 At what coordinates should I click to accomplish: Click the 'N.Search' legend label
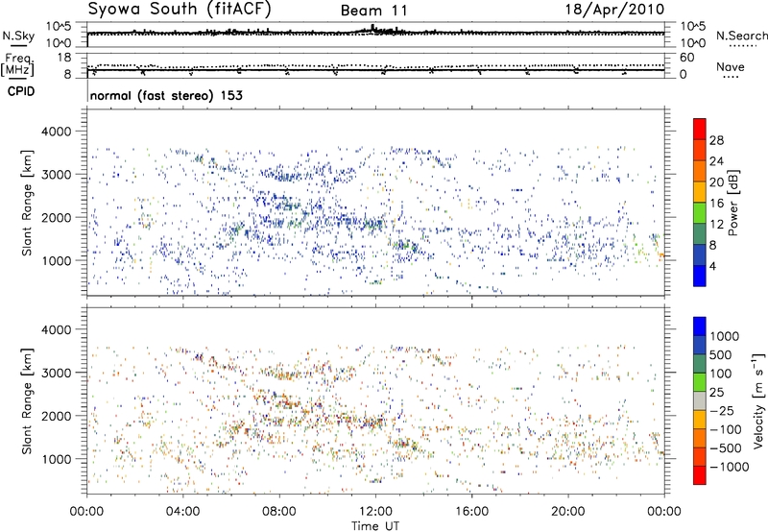click(741, 36)
